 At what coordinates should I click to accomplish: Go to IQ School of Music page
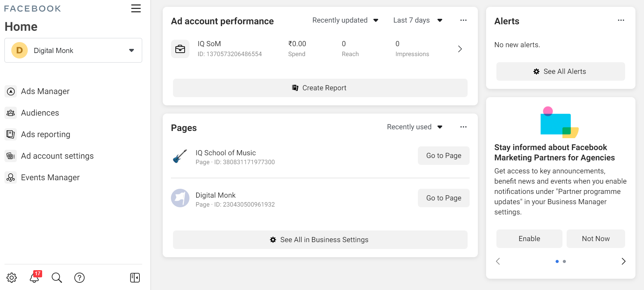point(444,156)
